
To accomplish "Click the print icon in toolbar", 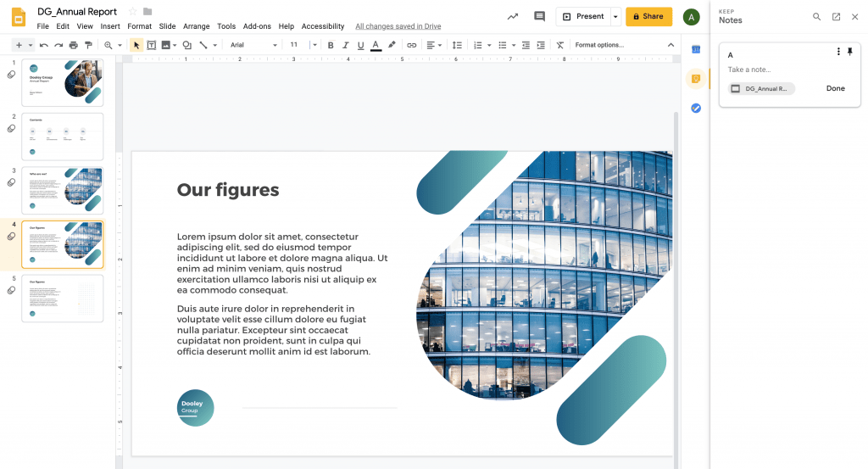I will 73,45.
